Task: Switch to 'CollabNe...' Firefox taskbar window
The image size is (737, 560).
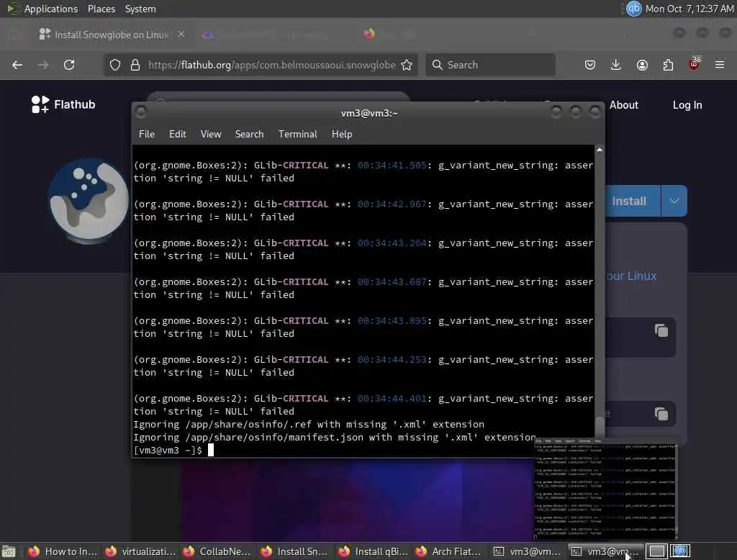Action: click(x=217, y=551)
